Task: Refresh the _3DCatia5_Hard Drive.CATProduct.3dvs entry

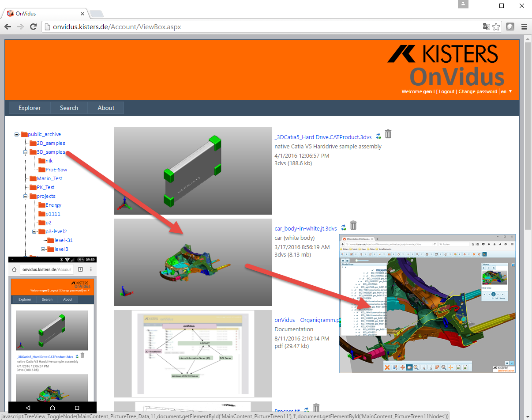Action: pos(378,136)
